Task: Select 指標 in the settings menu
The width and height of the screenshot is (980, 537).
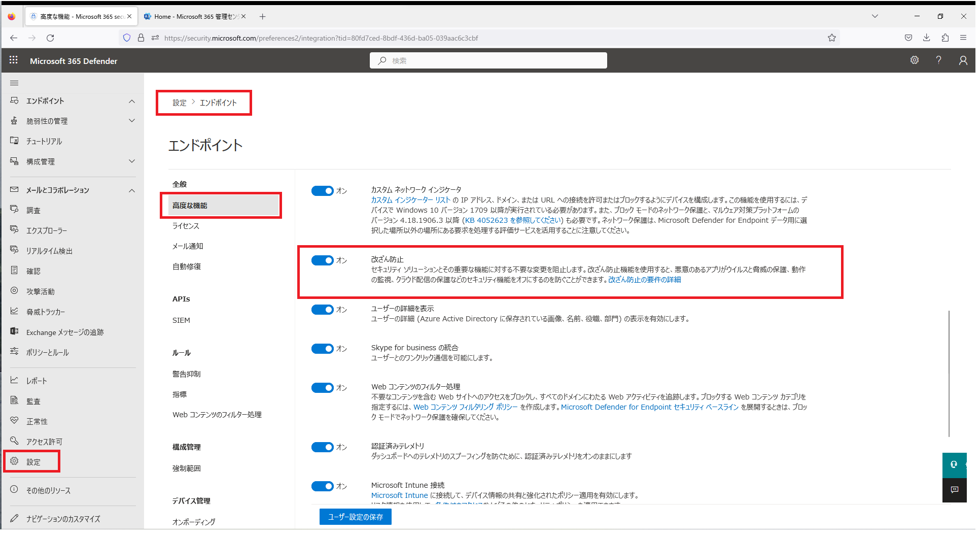Action: pos(180,395)
